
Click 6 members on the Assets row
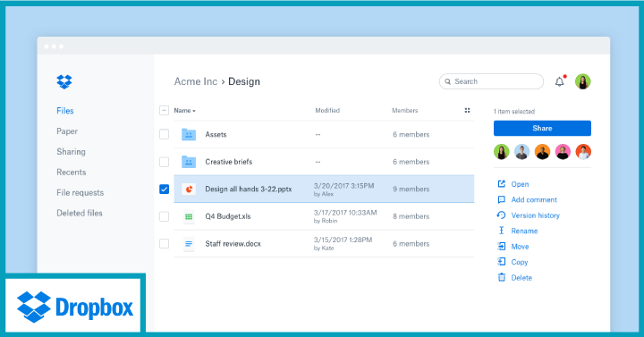click(411, 134)
